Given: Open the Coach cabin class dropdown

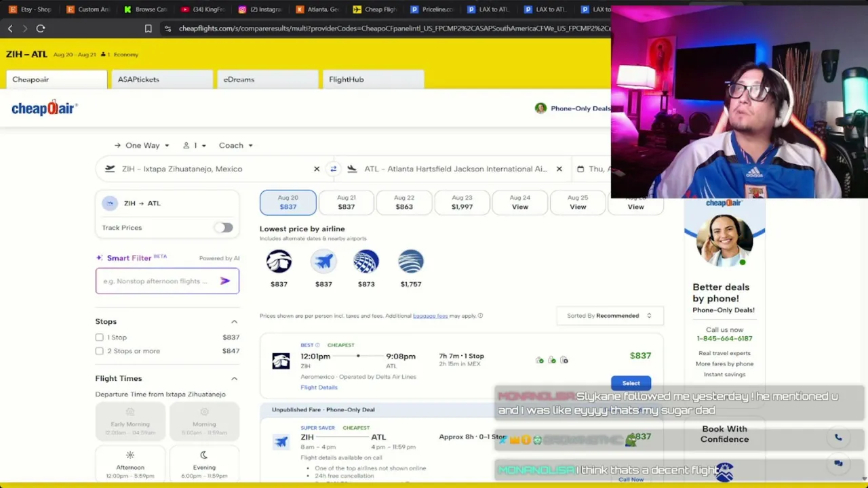Looking at the screenshot, I should [x=235, y=146].
